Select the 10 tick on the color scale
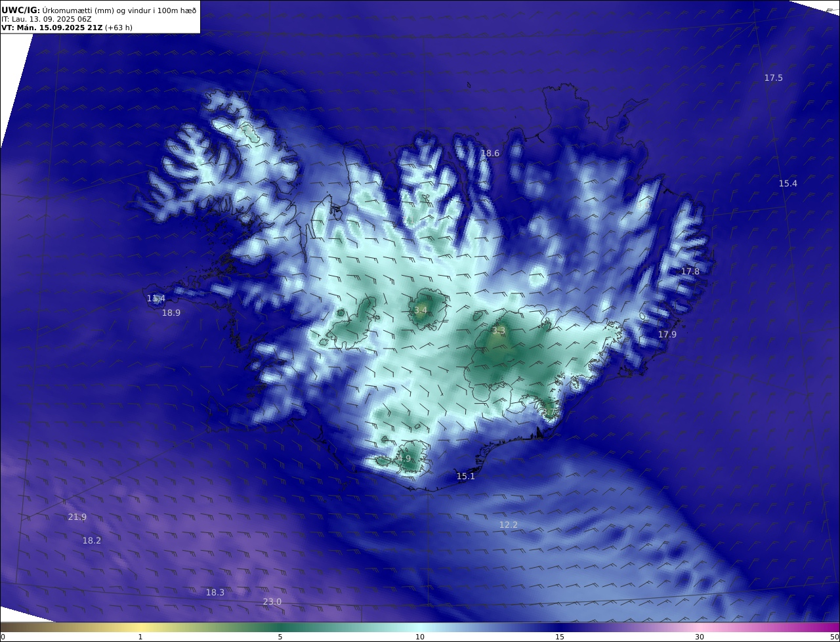 (x=420, y=637)
